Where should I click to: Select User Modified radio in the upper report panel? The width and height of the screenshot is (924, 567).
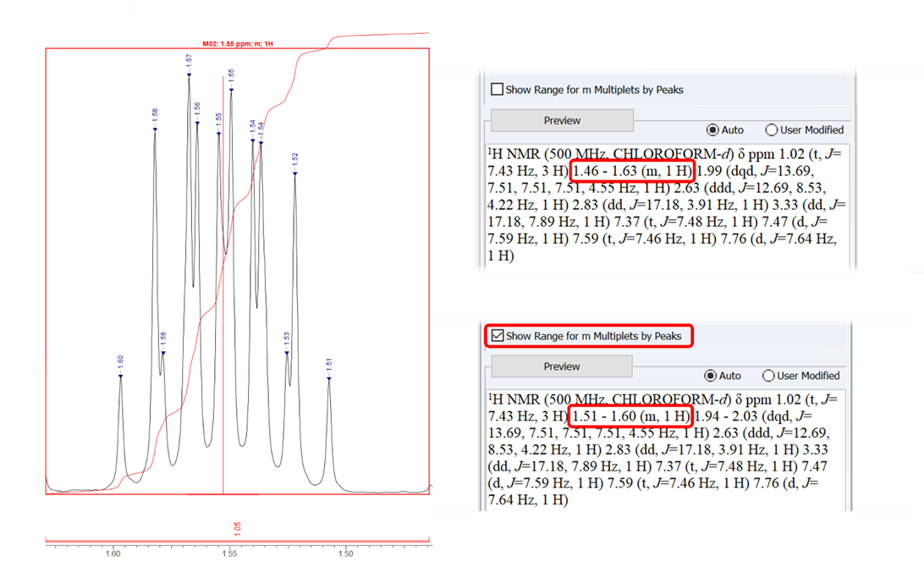click(771, 130)
